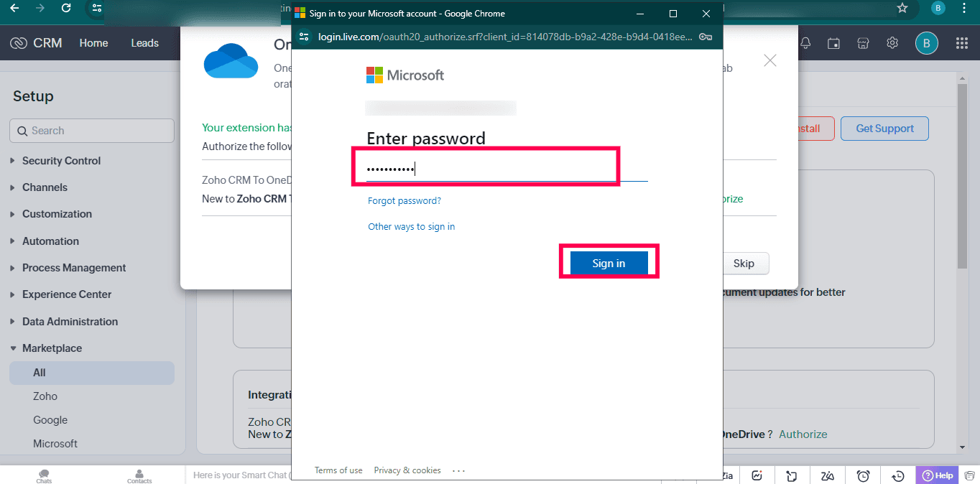This screenshot has width=980, height=484.
Task: Select All under Marketplace
Action: [x=92, y=373]
